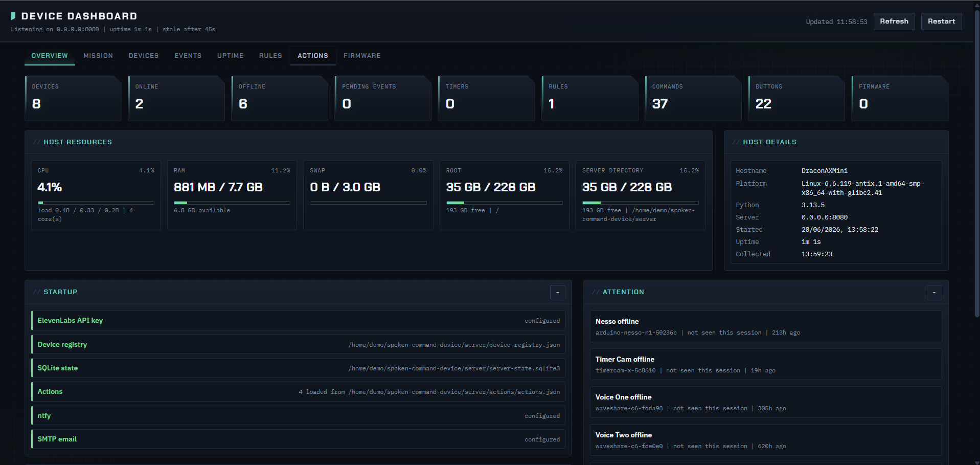Viewport: 980px width, 465px height.
Task: Click the Commands count card
Action: (693, 98)
